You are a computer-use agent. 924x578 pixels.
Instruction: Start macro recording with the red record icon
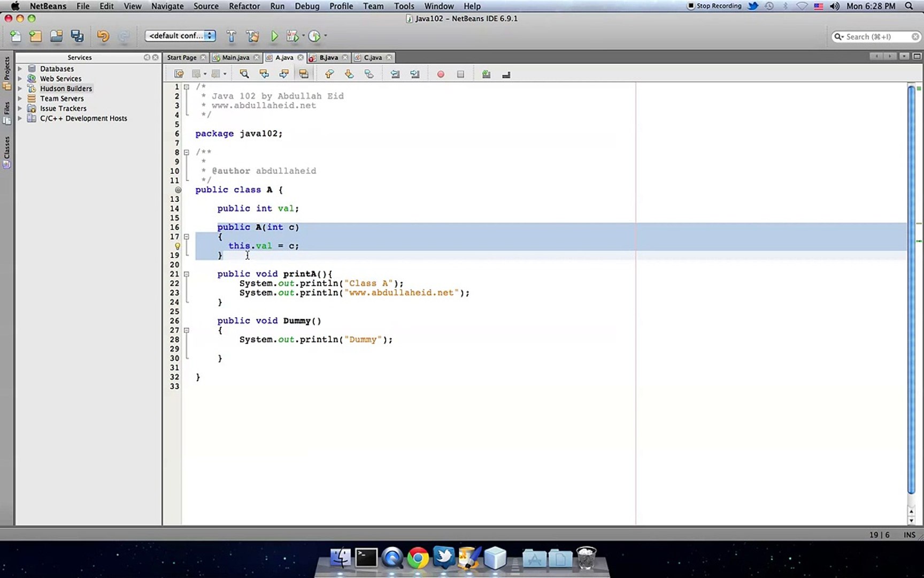(441, 74)
